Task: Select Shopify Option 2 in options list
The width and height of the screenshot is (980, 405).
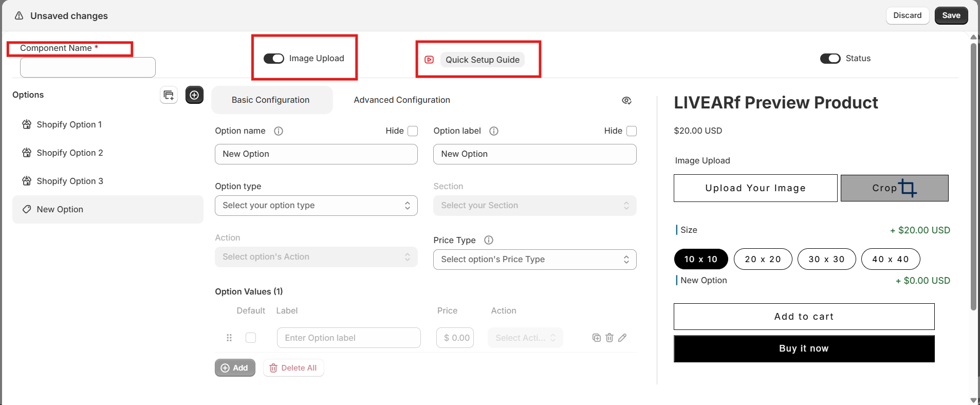Action: coord(107,153)
